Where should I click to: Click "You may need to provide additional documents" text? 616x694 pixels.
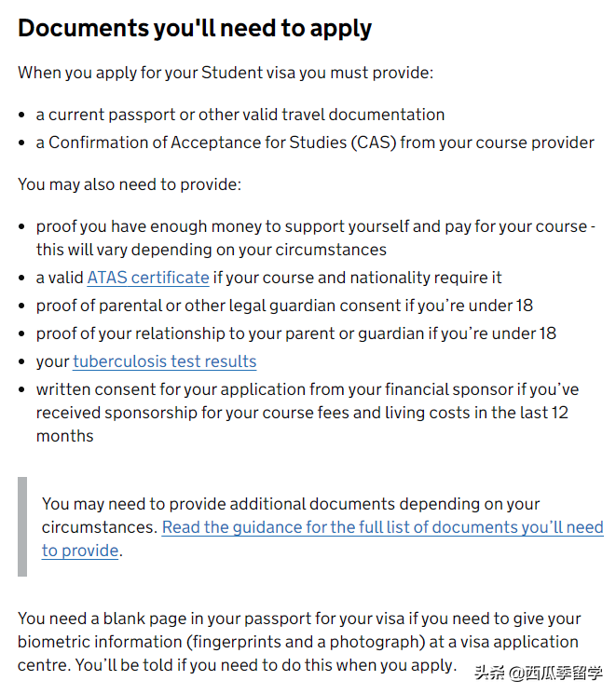pos(291,504)
